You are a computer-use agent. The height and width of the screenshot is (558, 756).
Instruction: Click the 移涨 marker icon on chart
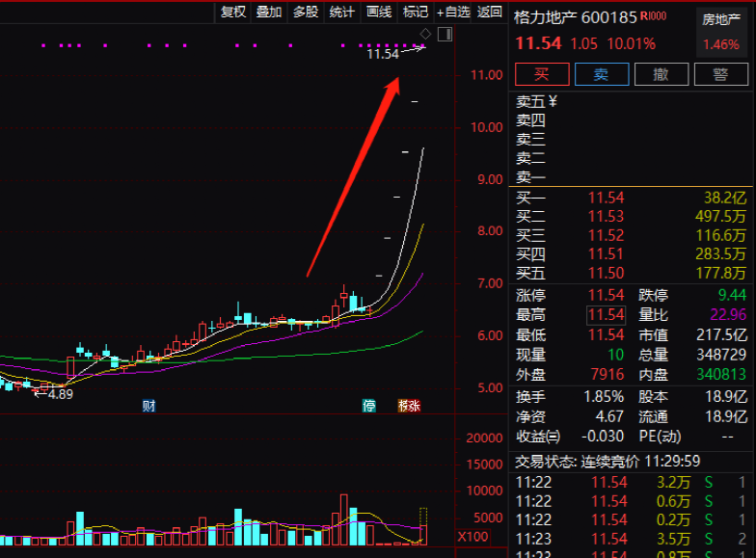point(409,406)
